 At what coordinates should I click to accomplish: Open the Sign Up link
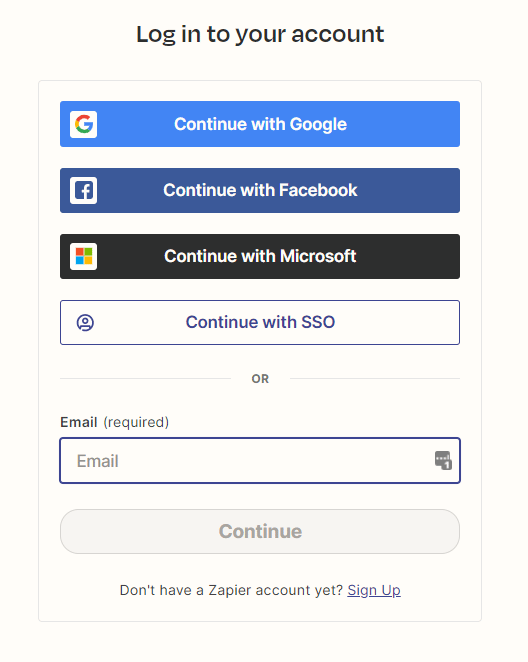374,590
